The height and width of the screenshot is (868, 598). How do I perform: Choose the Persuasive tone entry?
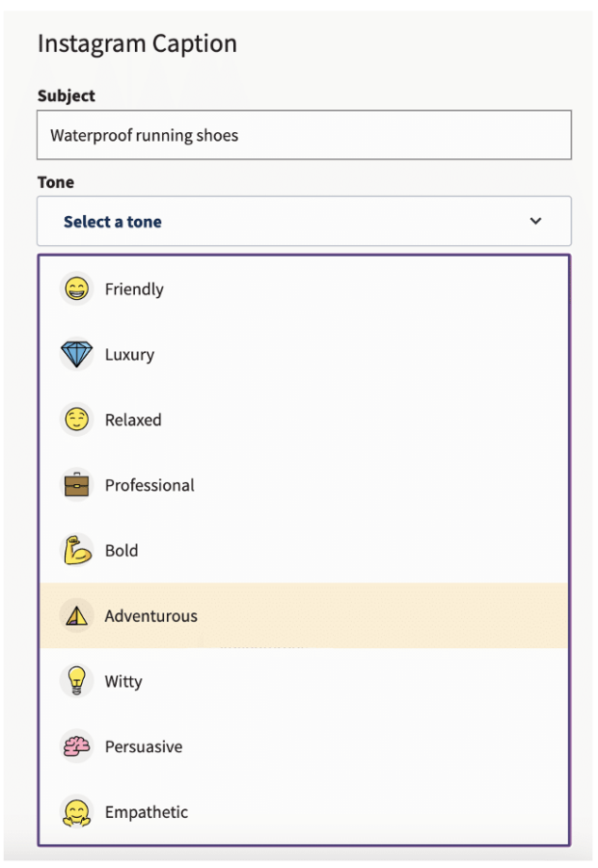(x=304, y=746)
